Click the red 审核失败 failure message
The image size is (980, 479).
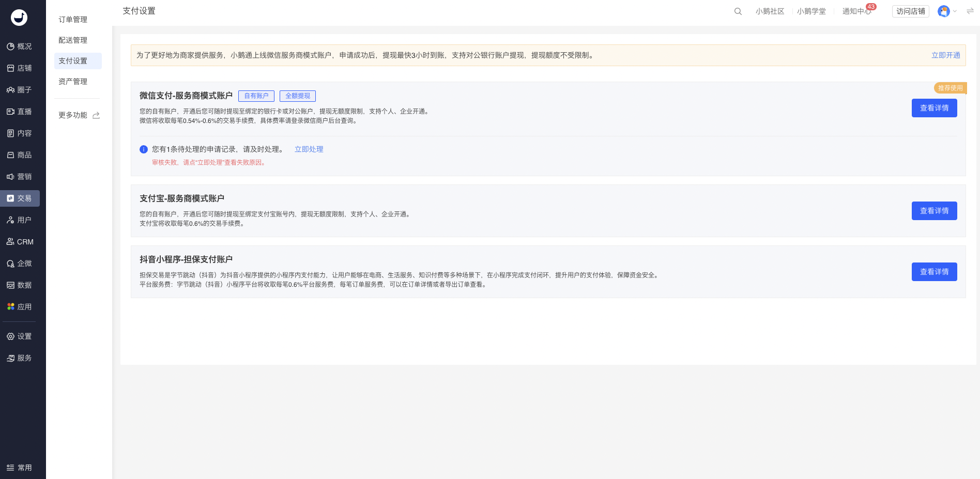click(x=209, y=162)
